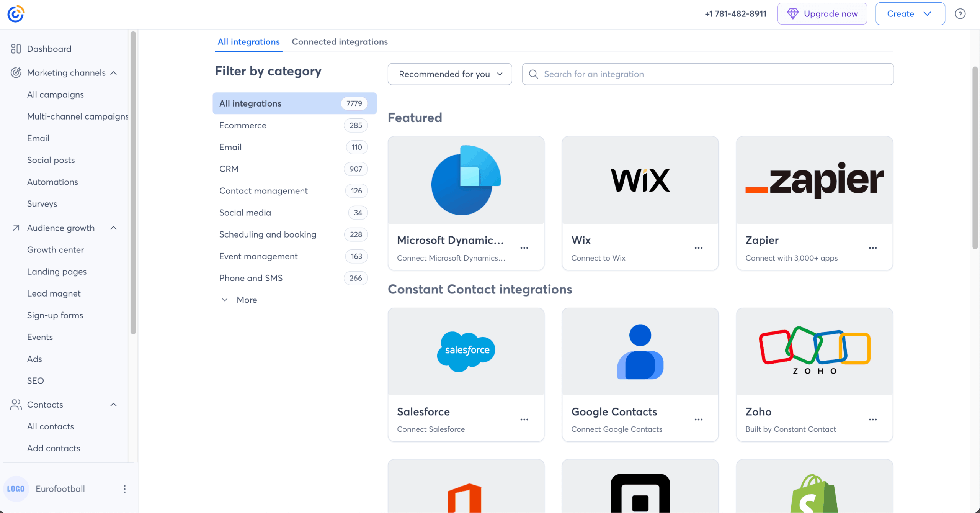Screen dimensions: 980x513
Task: Open Growth center page
Action: pyautogui.click(x=55, y=250)
